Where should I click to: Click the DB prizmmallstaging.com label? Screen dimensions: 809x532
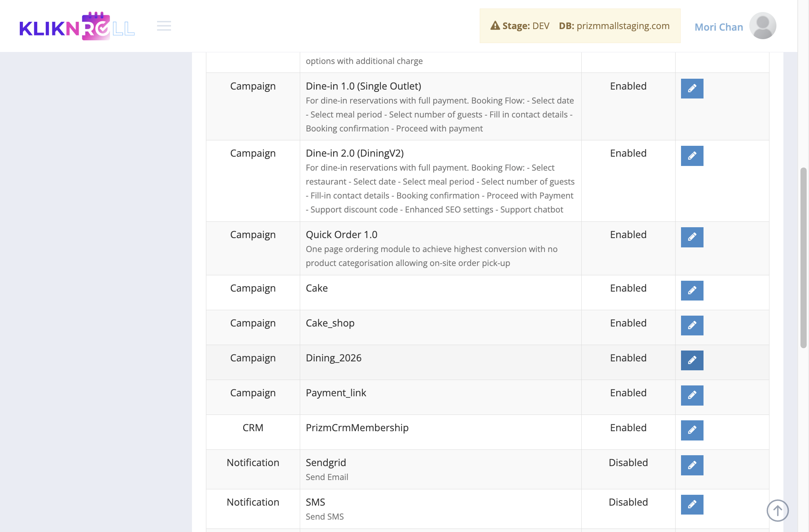614,26
